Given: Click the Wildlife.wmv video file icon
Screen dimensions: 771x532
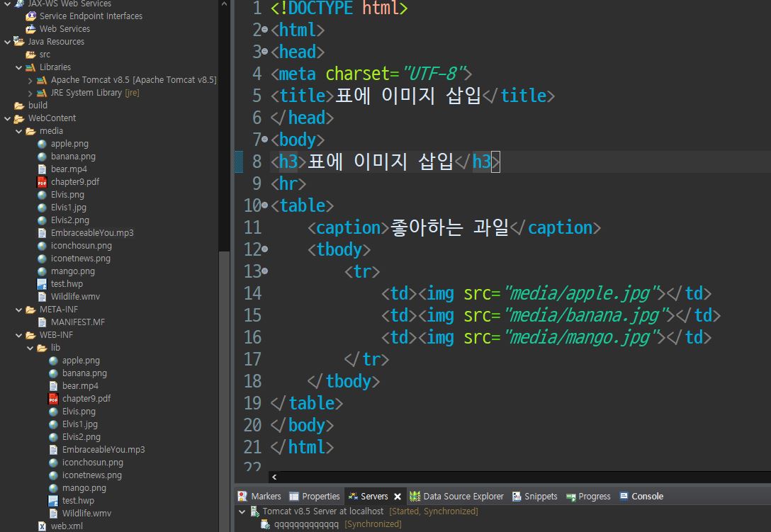Looking at the screenshot, I should [42, 296].
